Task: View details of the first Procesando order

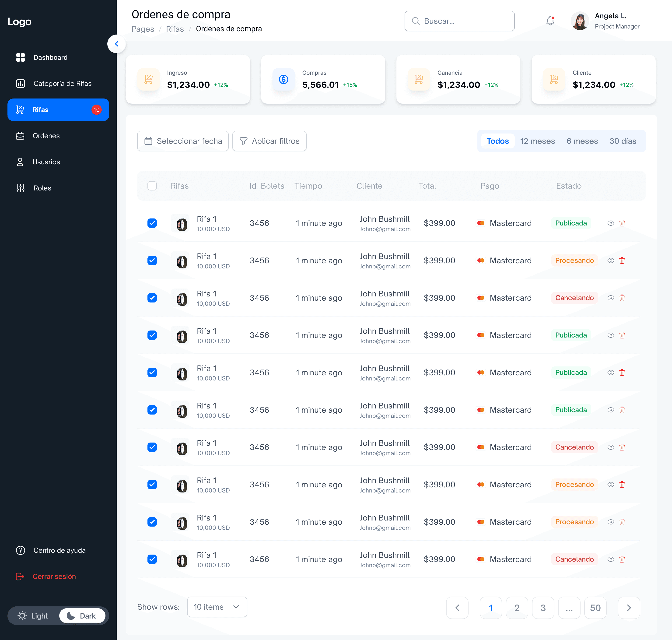Action: point(611,261)
